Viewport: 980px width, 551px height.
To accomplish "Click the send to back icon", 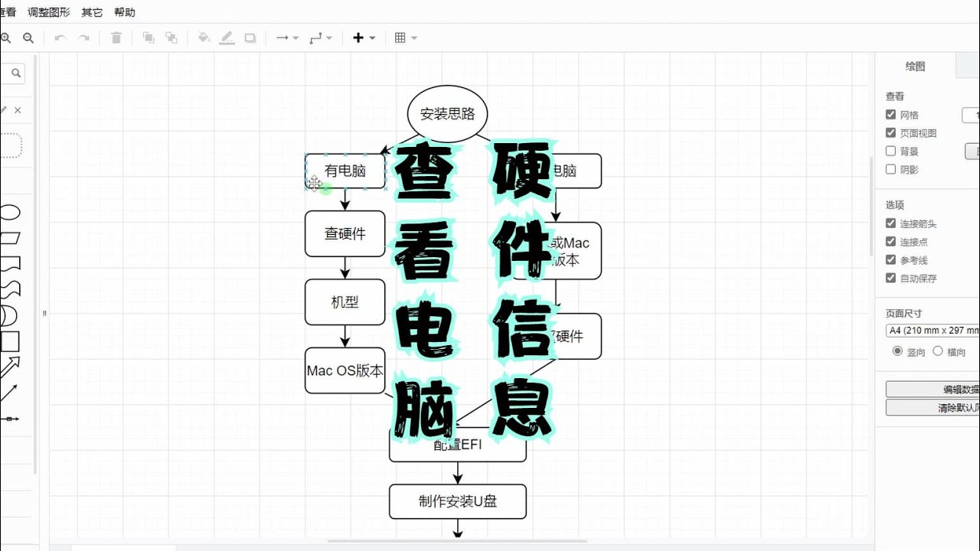I will (171, 37).
